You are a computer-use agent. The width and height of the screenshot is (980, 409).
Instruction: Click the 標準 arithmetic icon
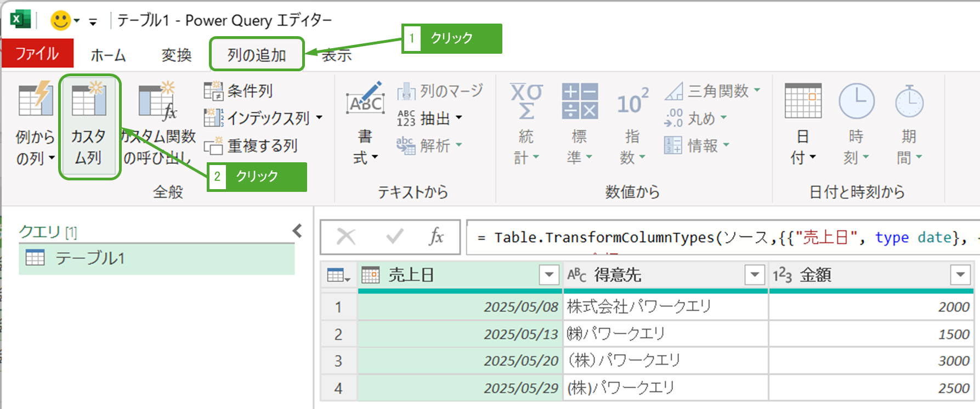tap(580, 101)
